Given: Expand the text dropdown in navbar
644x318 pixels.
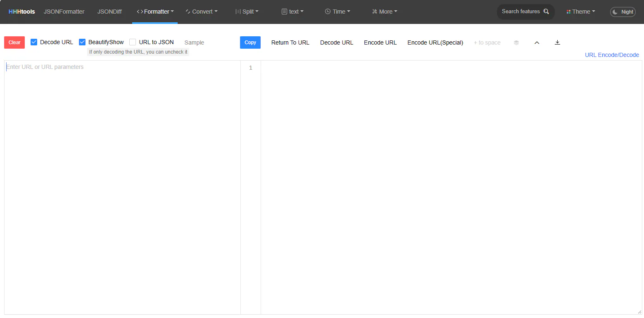Looking at the screenshot, I should point(292,12).
